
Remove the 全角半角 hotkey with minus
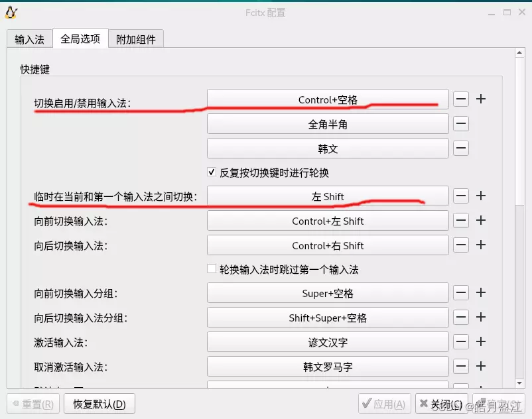tap(461, 124)
